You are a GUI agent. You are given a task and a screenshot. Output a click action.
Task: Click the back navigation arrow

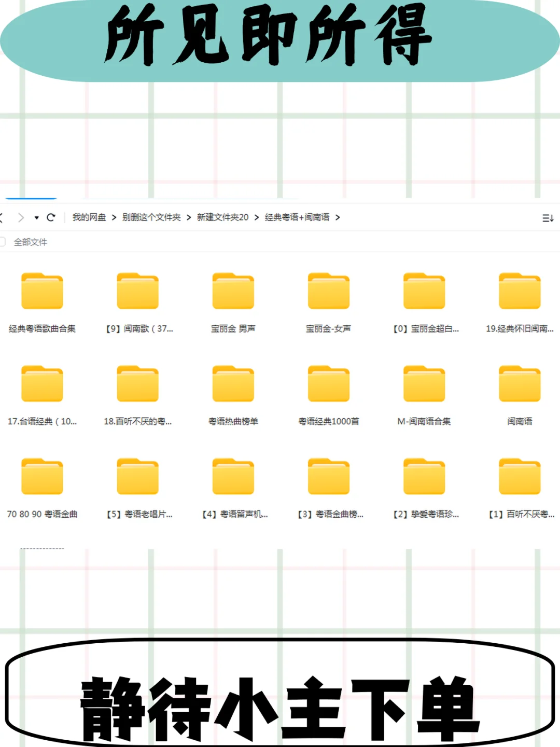(x=3, y=218)
